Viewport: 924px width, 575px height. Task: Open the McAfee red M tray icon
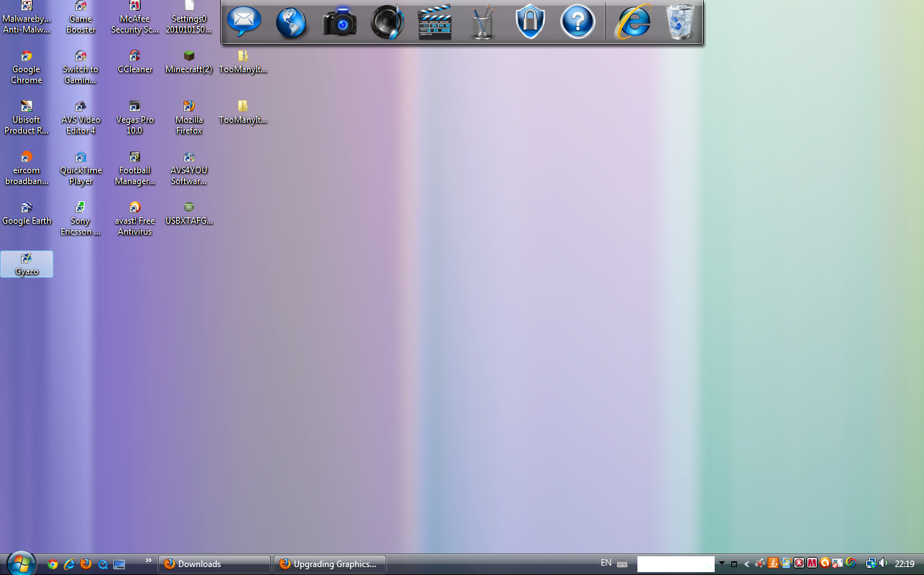812,563
